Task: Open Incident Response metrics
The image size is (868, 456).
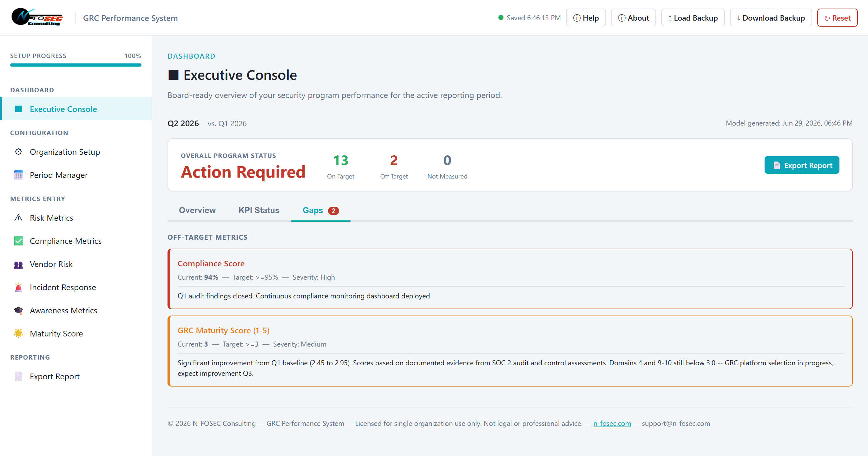Action: (x=76, y=287)
